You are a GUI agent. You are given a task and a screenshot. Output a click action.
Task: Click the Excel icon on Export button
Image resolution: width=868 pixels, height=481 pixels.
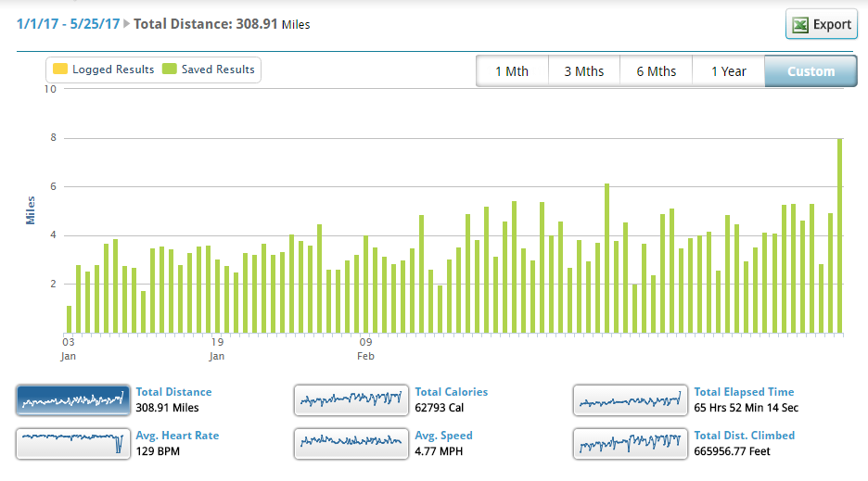point(799,25)
